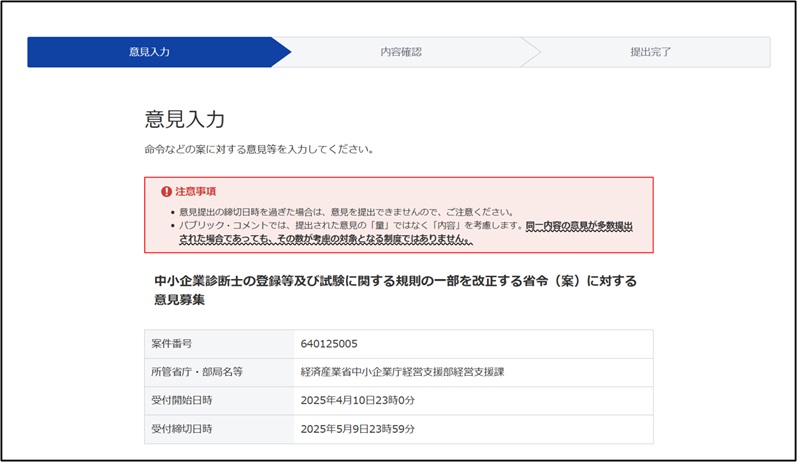Click the 受付締切日時 label cell

(x=219, y=429)
